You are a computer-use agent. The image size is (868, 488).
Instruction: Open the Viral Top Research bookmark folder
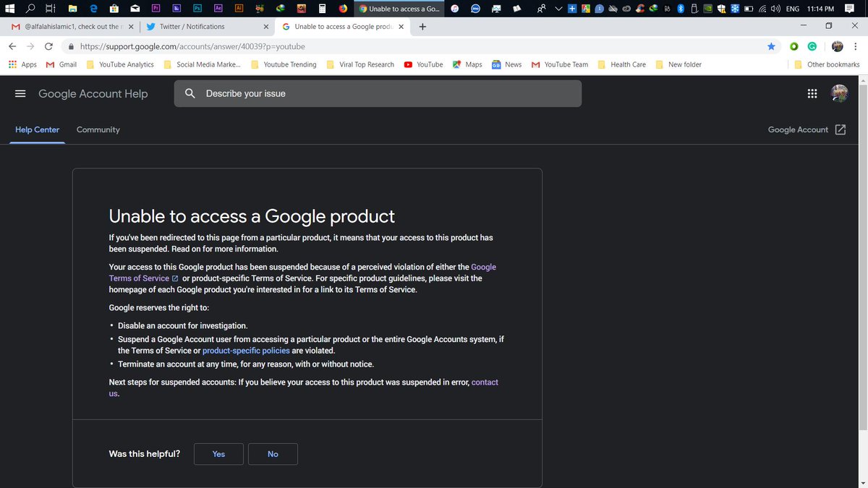pos(360,64)
